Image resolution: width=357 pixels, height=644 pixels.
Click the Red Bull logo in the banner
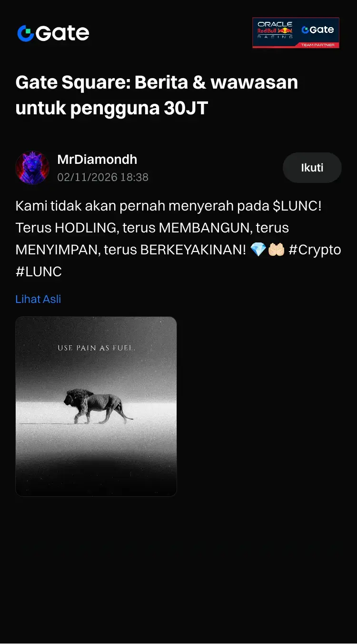coord(275,30)
